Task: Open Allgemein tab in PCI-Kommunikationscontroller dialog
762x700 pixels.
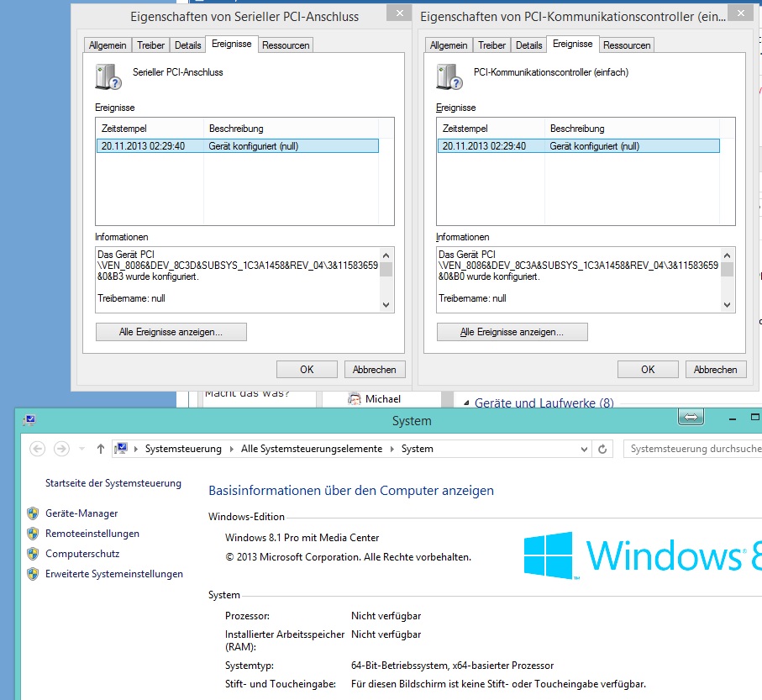Action: [449, 45]
